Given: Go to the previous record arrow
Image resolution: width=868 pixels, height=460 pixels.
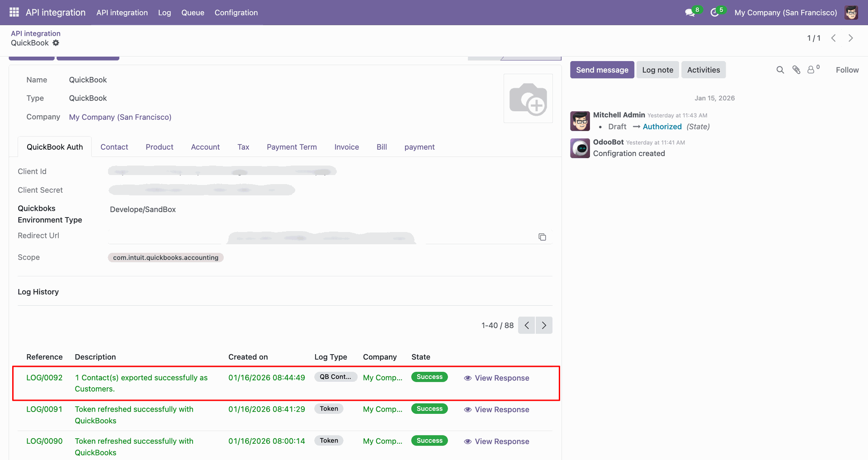Looking at the screenshot, I should point(834,38).
